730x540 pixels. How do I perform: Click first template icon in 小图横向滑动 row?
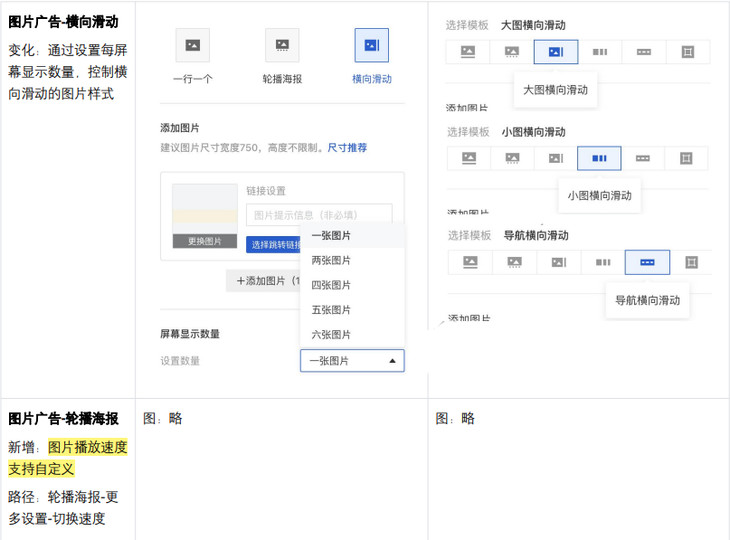pos(468,158)
